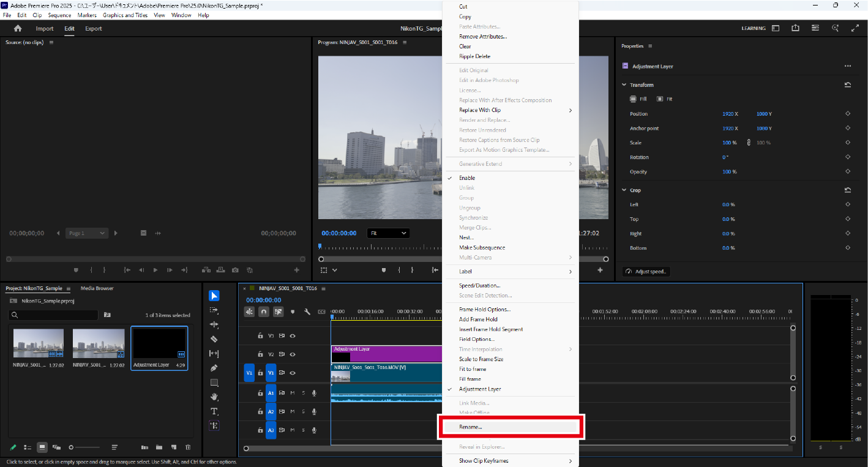Select the Razor tool in the toolbar
The image size is (868, 467).
click(214, 338)
